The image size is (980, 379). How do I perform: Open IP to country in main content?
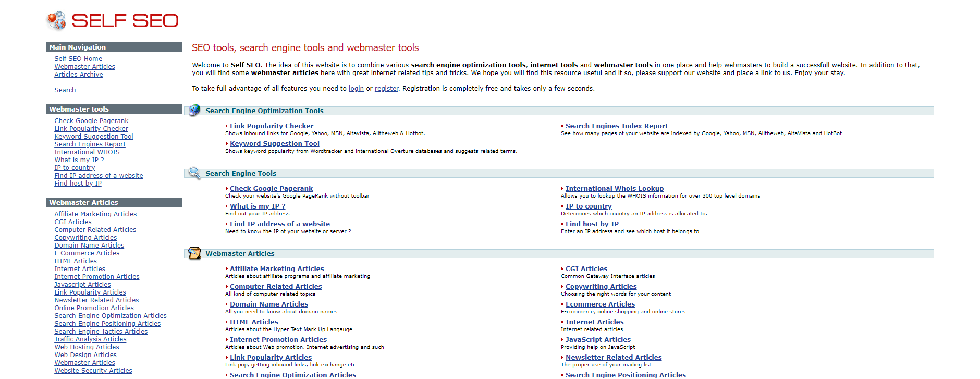pyautogui.click(x=589, y=206)
